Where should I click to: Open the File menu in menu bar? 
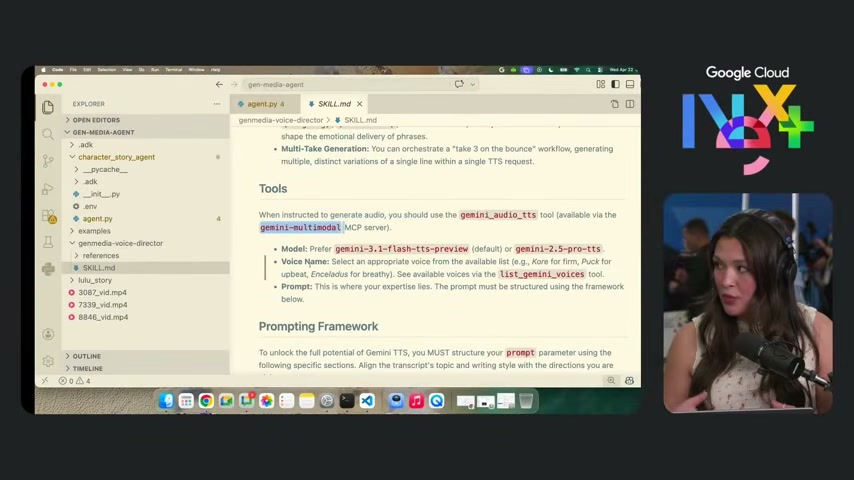73,70
